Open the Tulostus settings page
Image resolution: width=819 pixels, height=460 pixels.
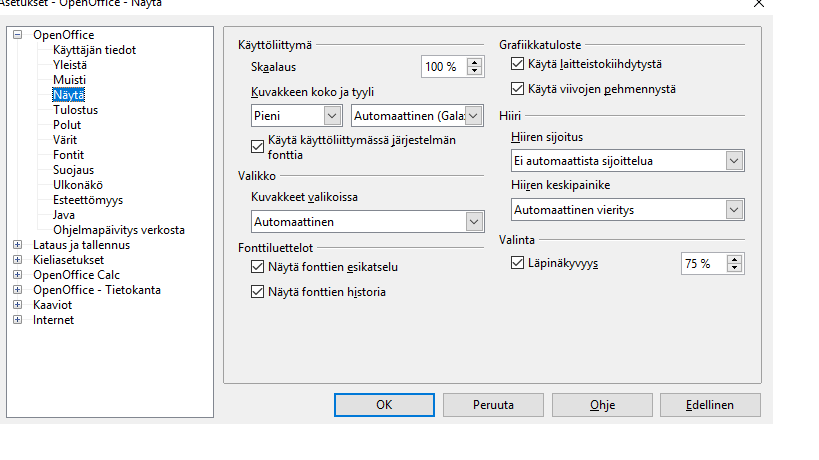[x=75, y=110]
